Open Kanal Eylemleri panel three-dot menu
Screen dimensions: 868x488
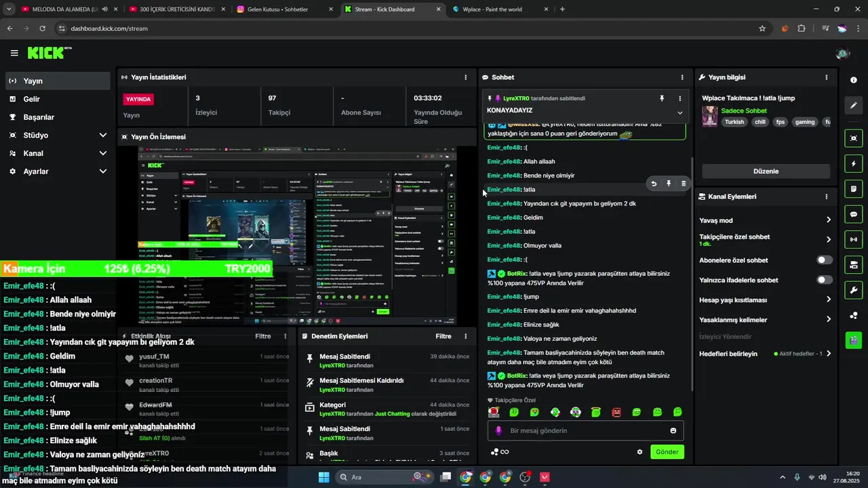(826, 197)
